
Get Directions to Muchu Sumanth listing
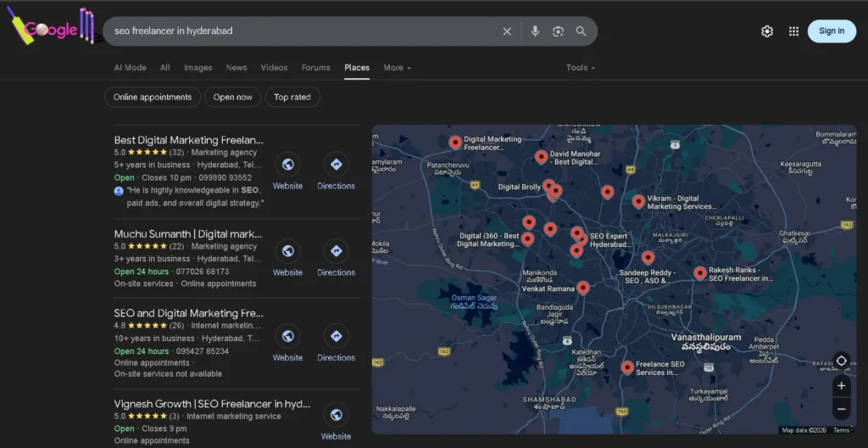tap(336, 259)
